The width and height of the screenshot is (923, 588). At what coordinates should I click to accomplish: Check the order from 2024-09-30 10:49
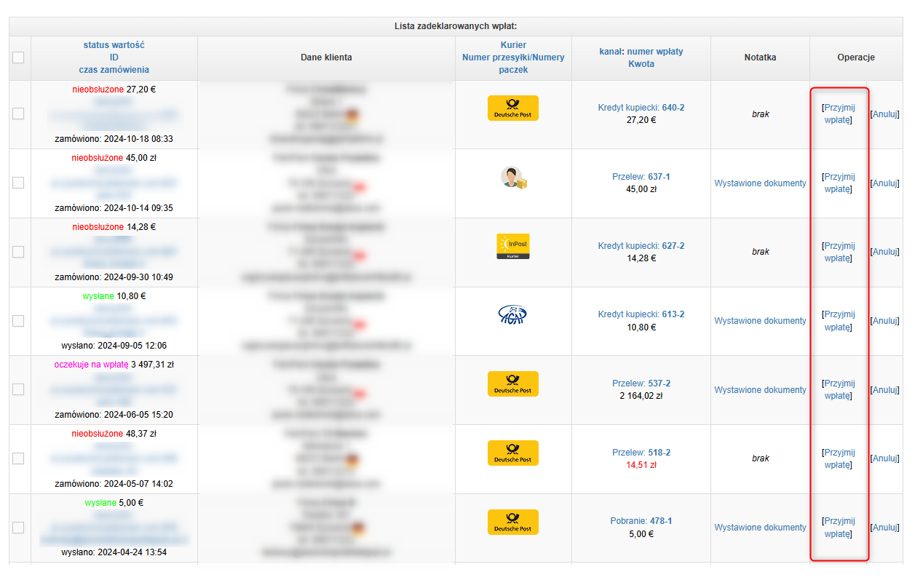[18, 252]
